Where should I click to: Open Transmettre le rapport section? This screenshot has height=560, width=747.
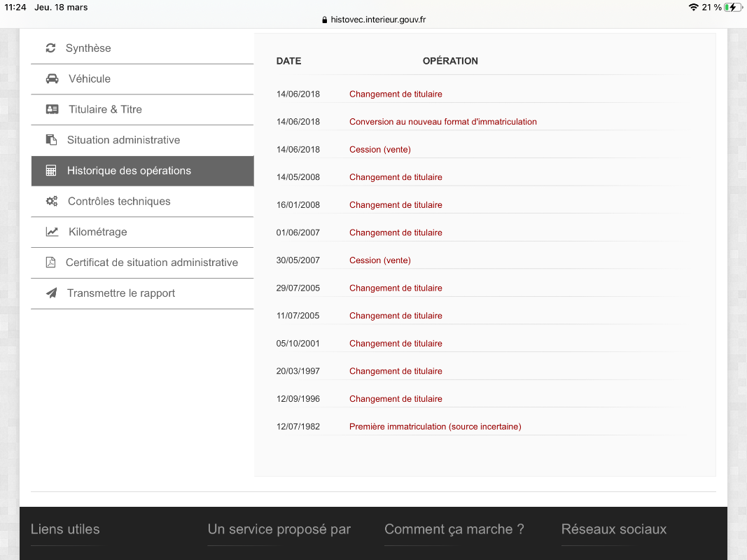[121, 293]
